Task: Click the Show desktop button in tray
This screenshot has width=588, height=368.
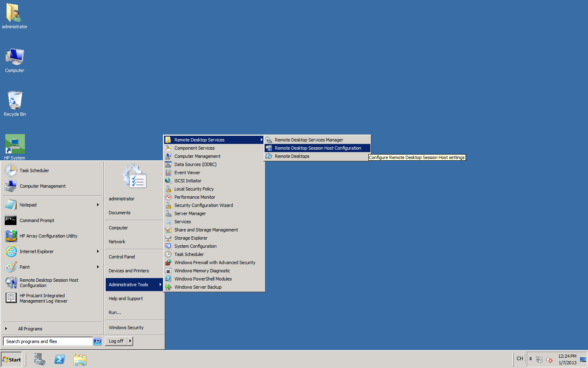Action: pos(583,359)
